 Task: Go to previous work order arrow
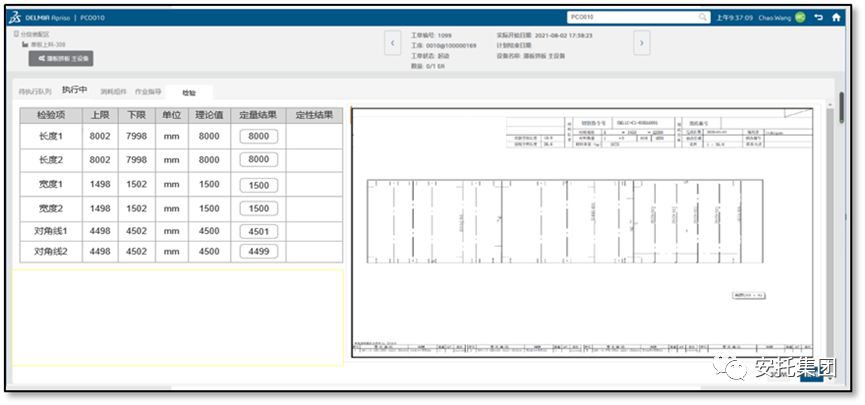coord(393,44)
